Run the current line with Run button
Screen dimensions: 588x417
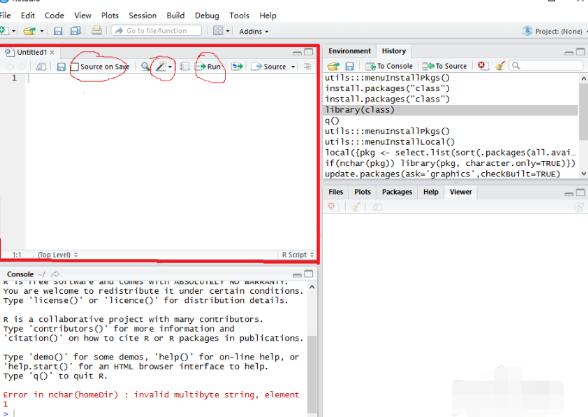(x=209, y=67)
